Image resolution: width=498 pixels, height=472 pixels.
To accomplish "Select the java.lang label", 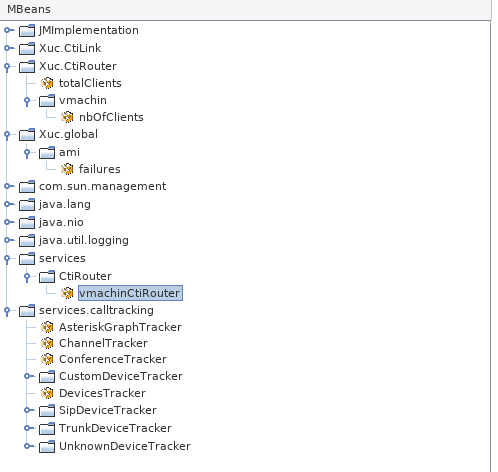I will tap(65, 204).
